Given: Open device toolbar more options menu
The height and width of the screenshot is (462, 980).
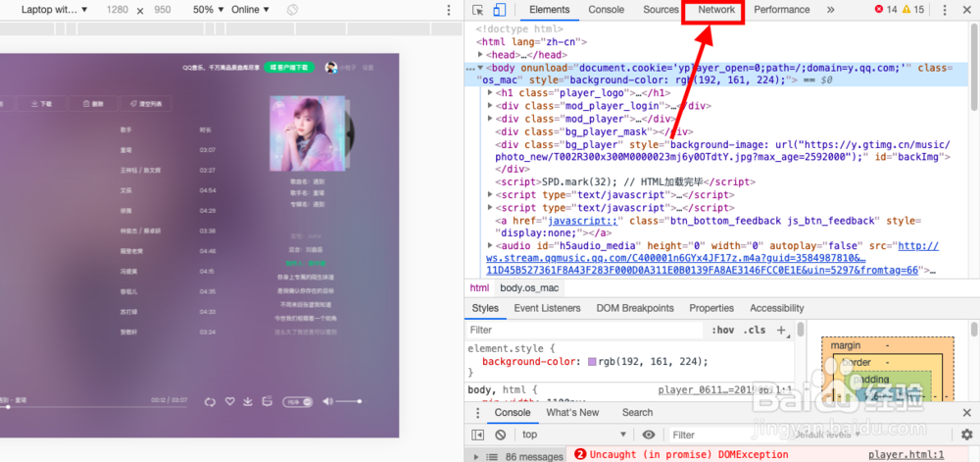Looking at the screenshot, I should tap(448, 10).
